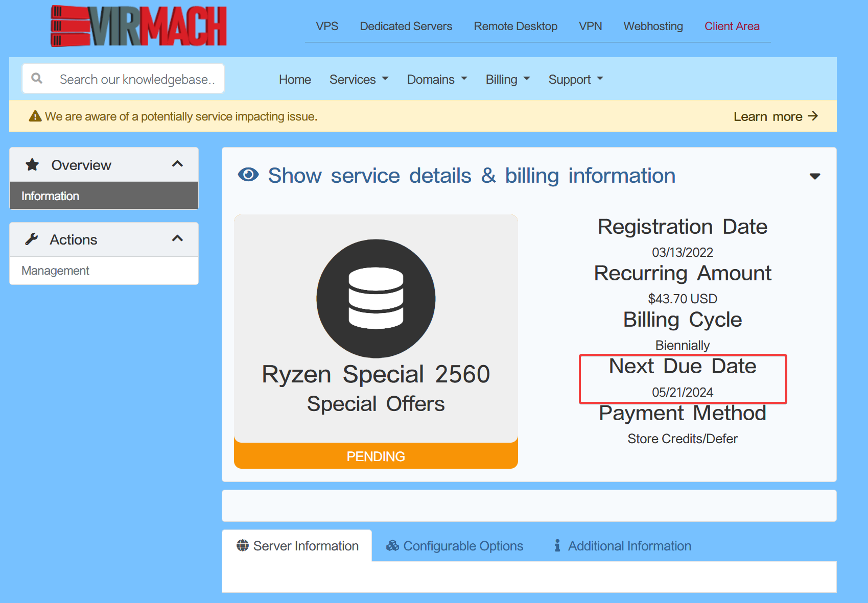
Task: Open the Services dropdown menu
Action: [359, 80]
